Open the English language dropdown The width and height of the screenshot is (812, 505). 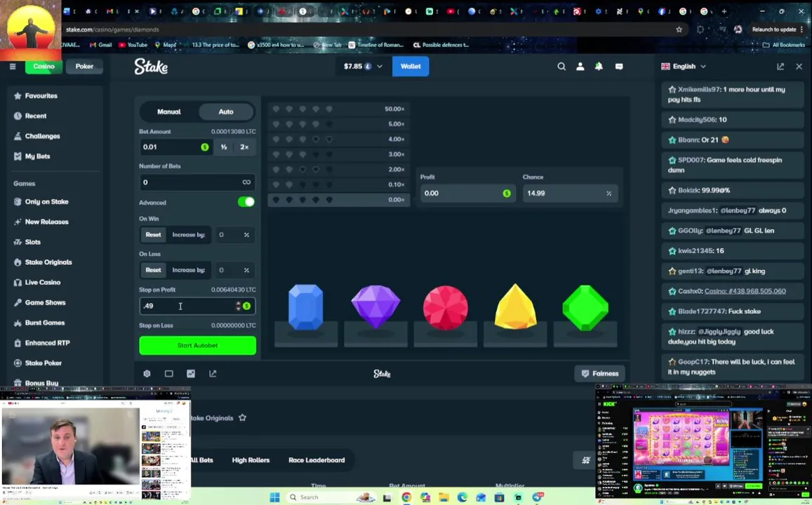pyautogui.click(x=684, y=66)
